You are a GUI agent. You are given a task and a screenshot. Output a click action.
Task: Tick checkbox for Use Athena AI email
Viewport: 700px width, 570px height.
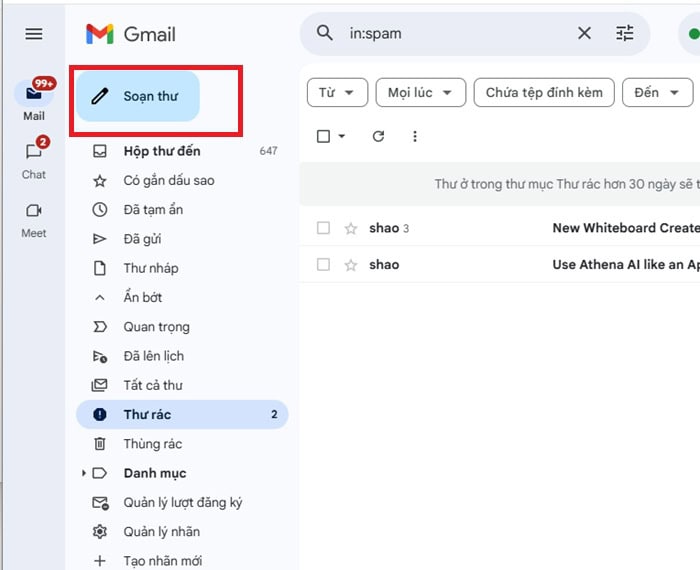(323, 265)
